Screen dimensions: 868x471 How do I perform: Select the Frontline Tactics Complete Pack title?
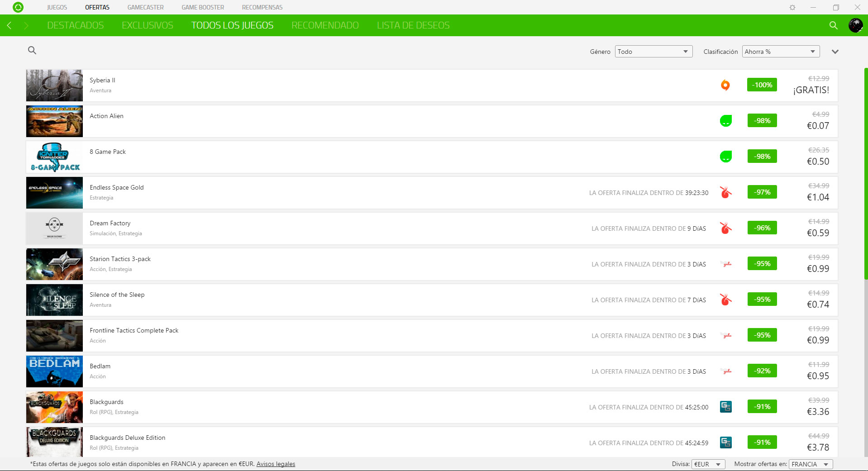click(134, 330)
